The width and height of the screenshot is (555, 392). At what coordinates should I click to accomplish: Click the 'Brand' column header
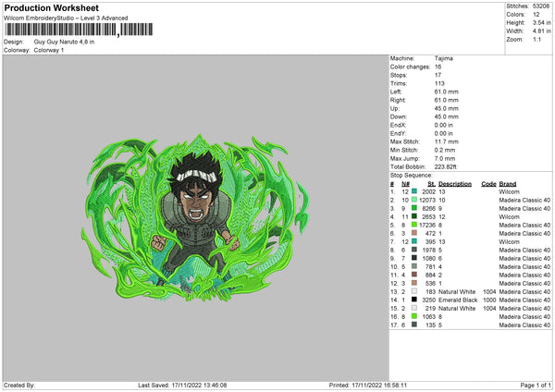coord(508,184)
